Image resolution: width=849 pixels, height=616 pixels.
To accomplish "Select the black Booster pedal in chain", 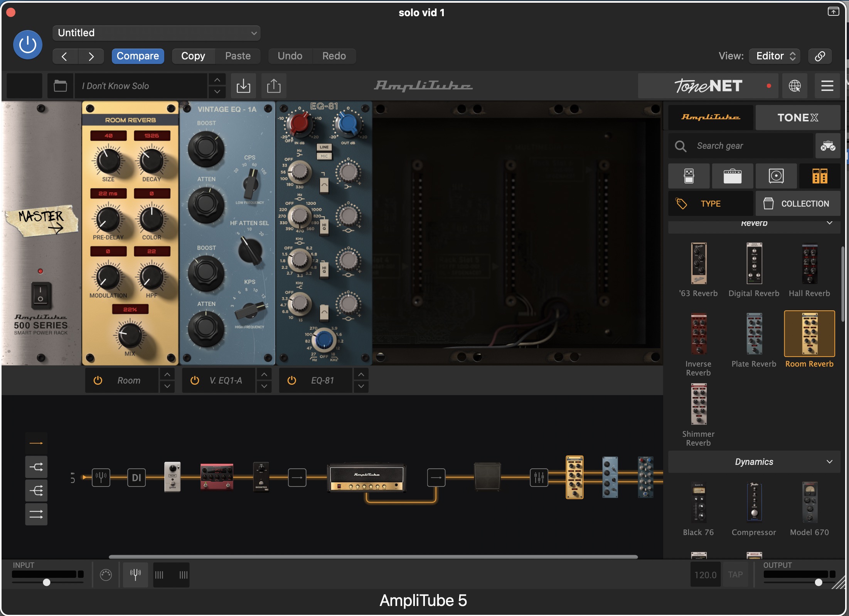I will (x=261, y=476).
